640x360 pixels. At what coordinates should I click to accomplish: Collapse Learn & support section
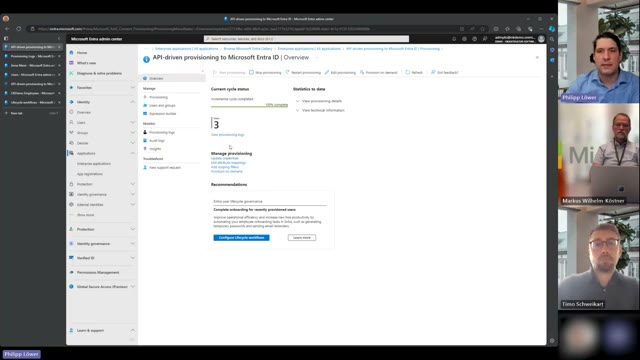[133, 330]
